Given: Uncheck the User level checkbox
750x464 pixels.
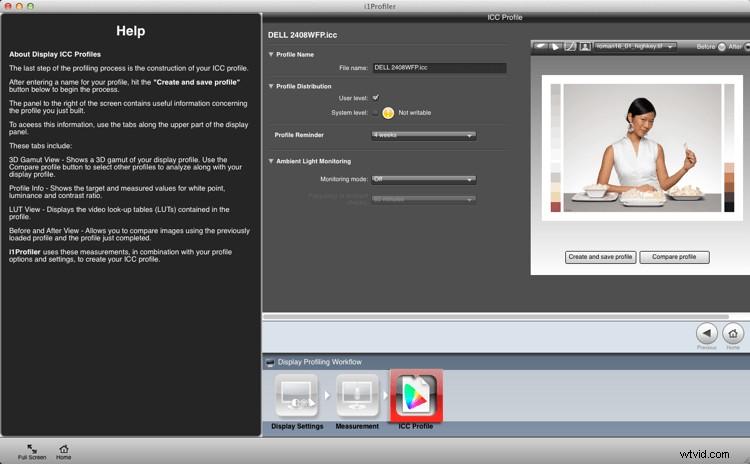Looking at the screenshot, I should point(375,98).
